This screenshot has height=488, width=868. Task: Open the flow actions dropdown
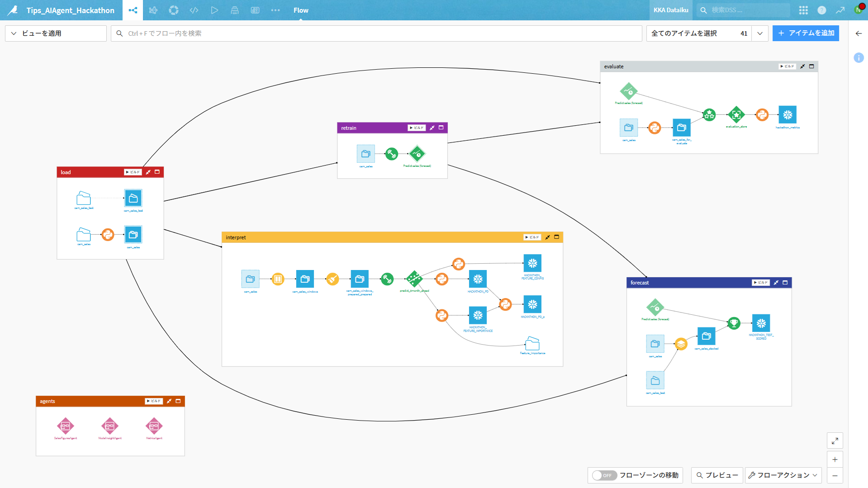point(783,475)
